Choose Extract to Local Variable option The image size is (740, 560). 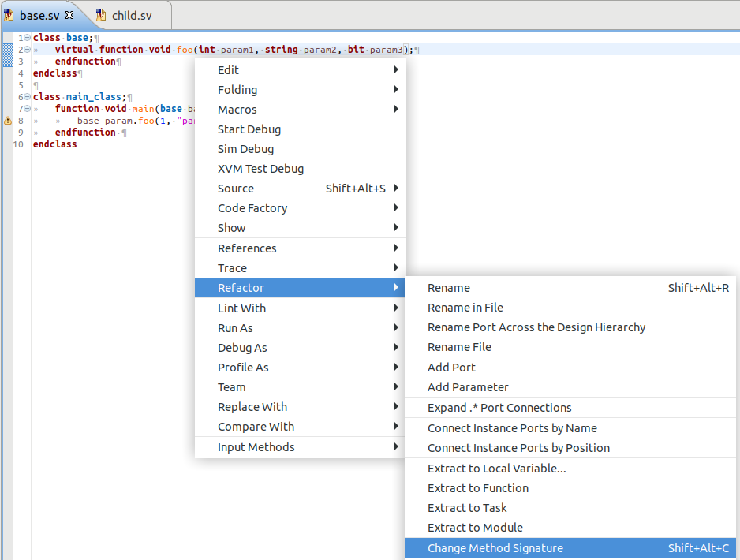[x=496, y=469]
